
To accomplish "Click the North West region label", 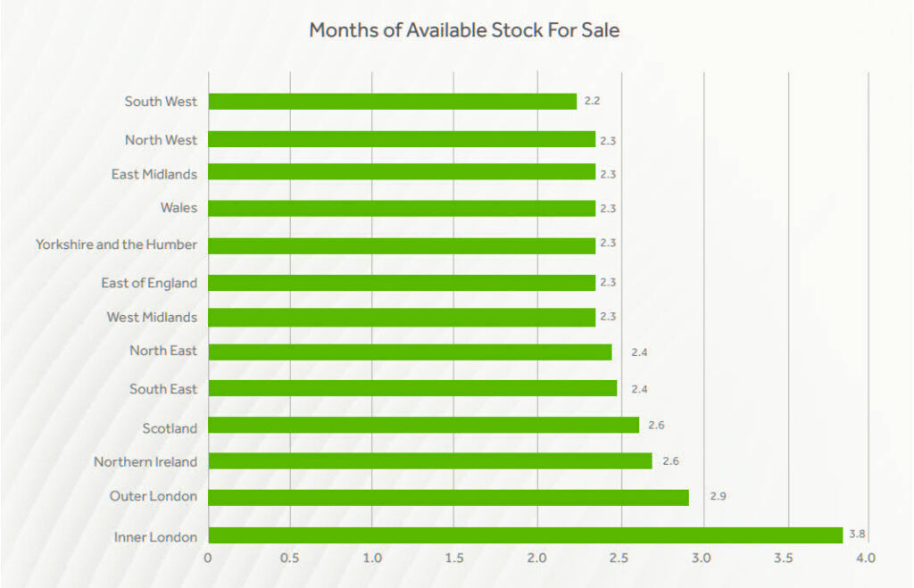I will pos(161,139).
